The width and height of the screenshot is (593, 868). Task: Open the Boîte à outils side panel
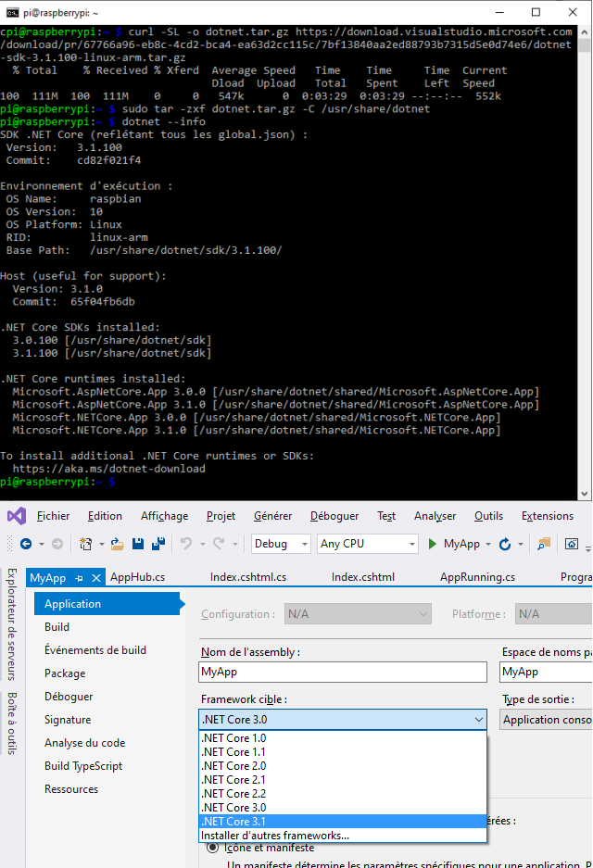[12, 723]
